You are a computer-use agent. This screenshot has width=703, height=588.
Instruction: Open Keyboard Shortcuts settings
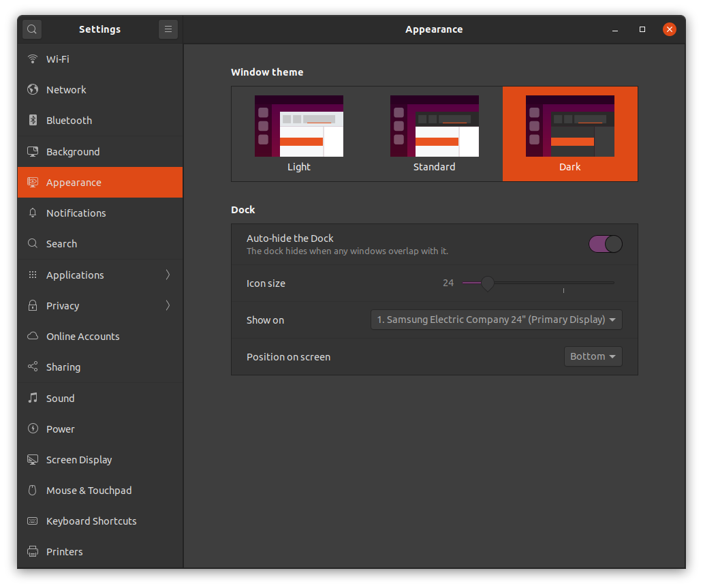coord(100,521)
